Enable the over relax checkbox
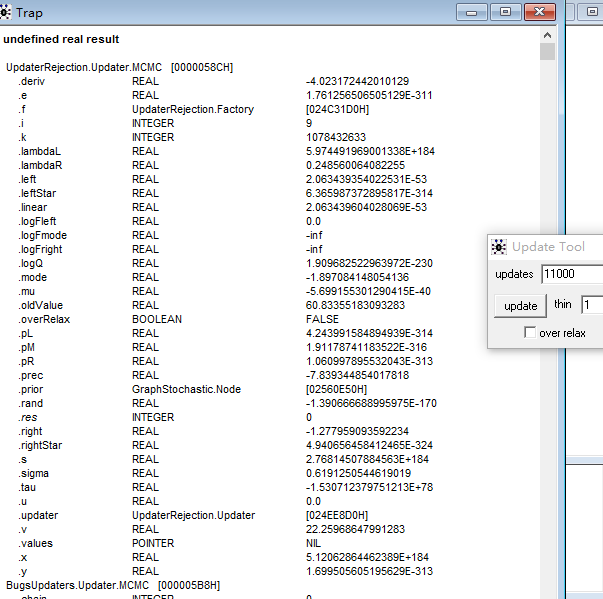603x599 pixels. pyautogui.click(x=530, y=333)
